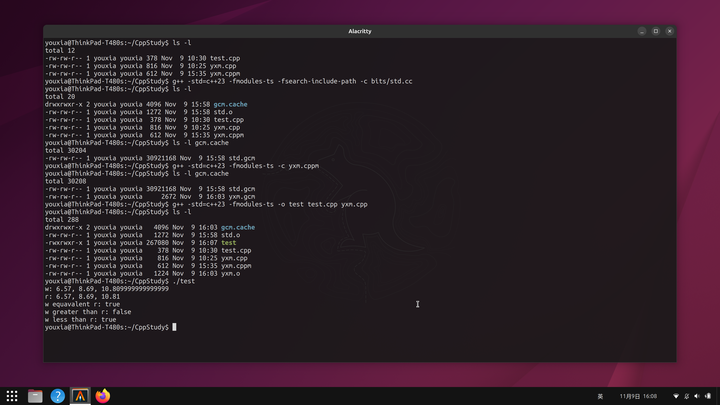This screenshot has width=720, height=405.
Task: Click the 'w: 6.57, 8.69, 10.809999999999999' output line
Action: (107, 289)
